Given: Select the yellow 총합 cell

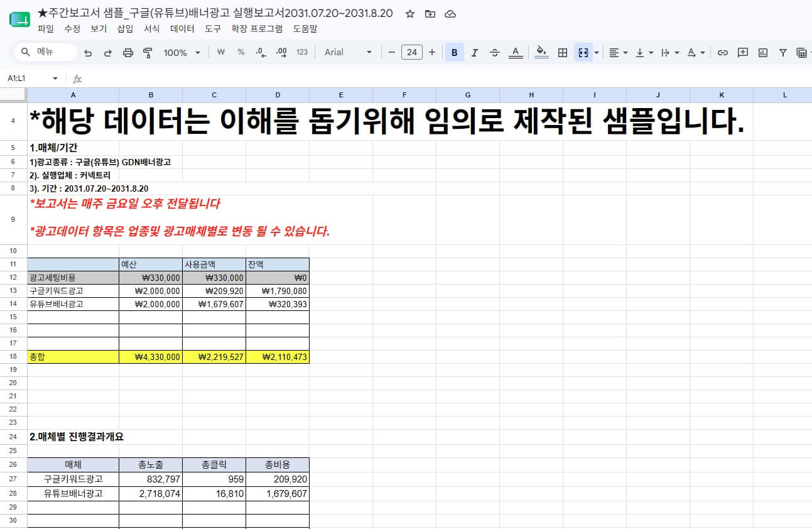Looking at the screenshot, I should tap(73, 357).
